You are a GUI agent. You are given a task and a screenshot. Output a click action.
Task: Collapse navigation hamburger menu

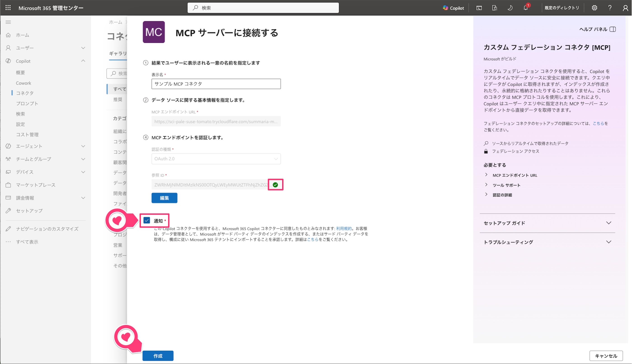click(8, 22)
